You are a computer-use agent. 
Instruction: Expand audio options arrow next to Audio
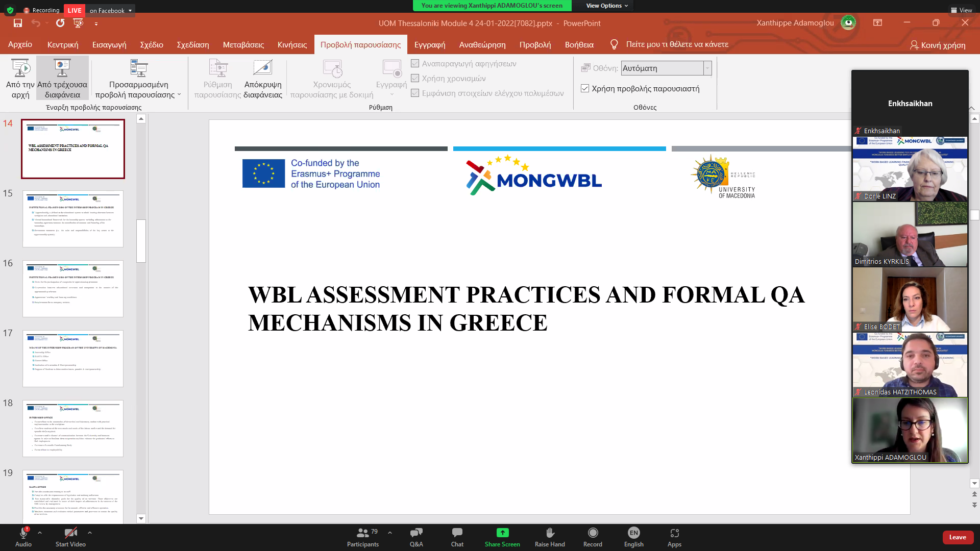tap(40, 532)
